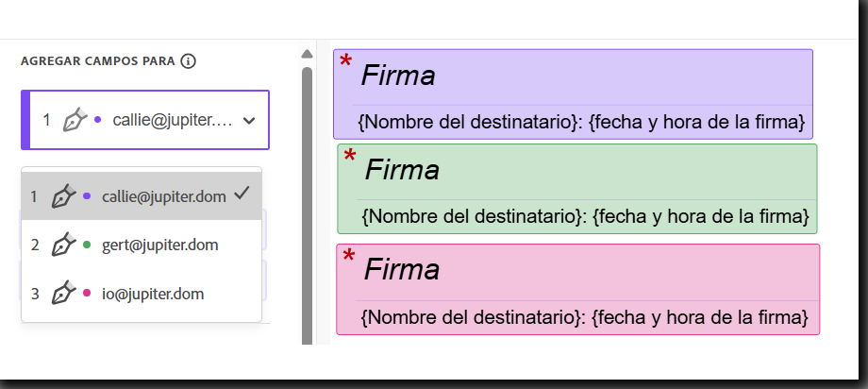The image size is (868, 389).
Task: Click the pen icon next to io@jupiter.dom
Action: [63, 294]
